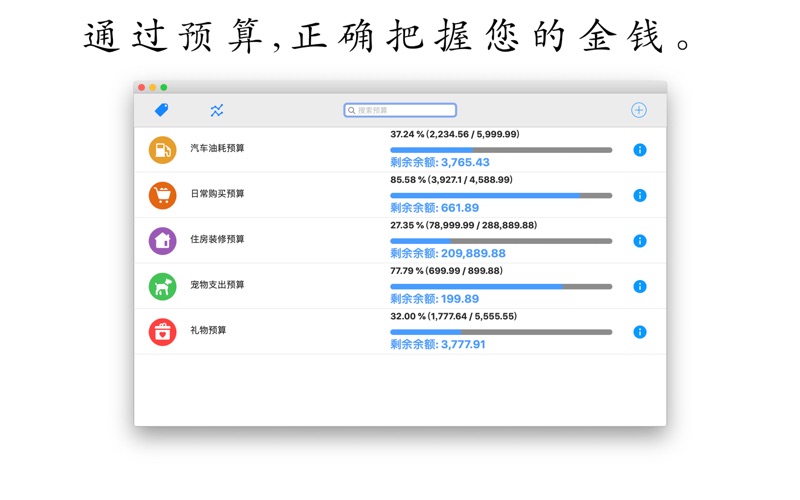This screenshot has width=800, height=500.
Task: Maximize the window with green button
Action: click(x=164, y=87)
